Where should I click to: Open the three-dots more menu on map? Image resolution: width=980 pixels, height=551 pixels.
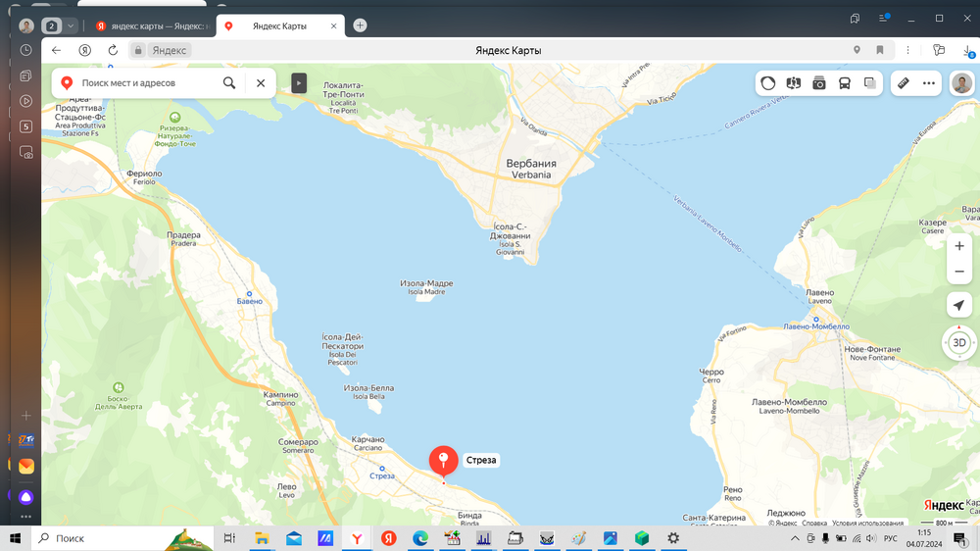pos(929,83)
